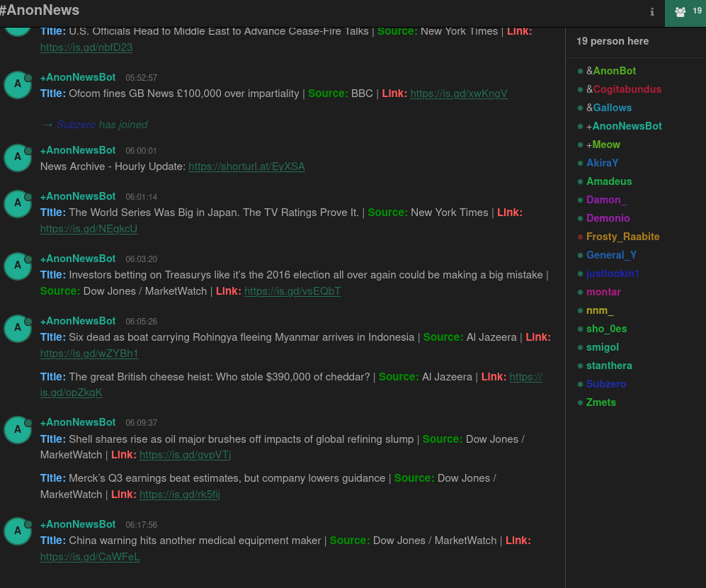Open China warning link is.gd/CaWFeL

(x=90, y=556)
